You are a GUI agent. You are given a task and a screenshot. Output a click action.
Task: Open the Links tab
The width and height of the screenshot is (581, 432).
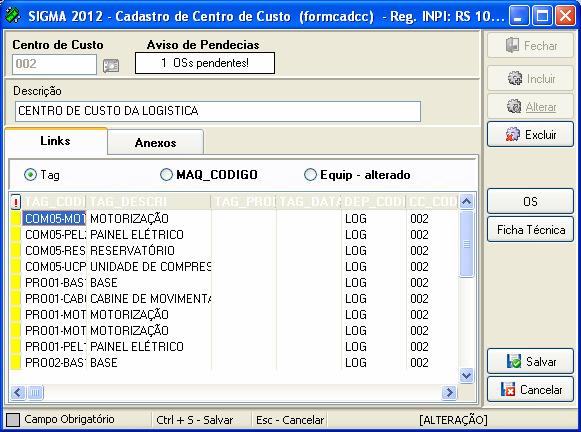pyautogui.click(x=56, y=141)
